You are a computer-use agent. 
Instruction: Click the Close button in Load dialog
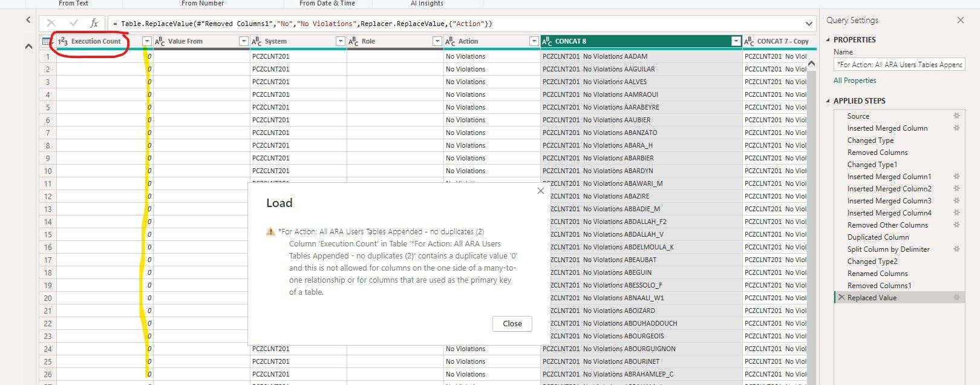tap(512, 323)
